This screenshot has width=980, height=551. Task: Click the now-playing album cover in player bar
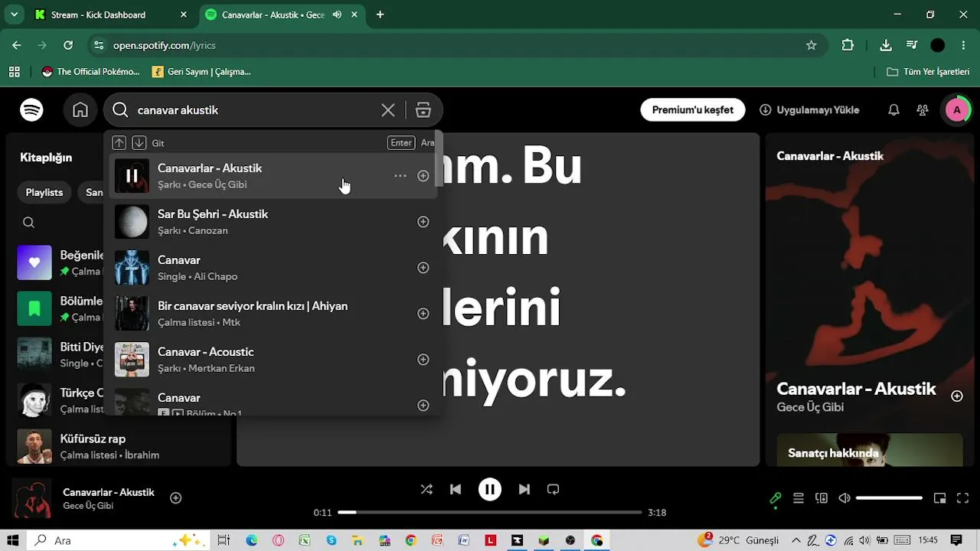pyautogui.click(x=32, y=498)
